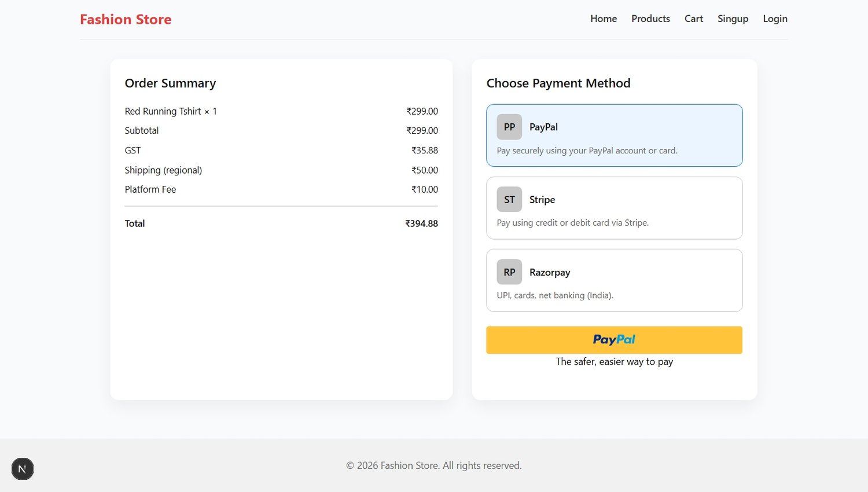Click "The safer, easier way to pay" text

click(x=614, y=362)
